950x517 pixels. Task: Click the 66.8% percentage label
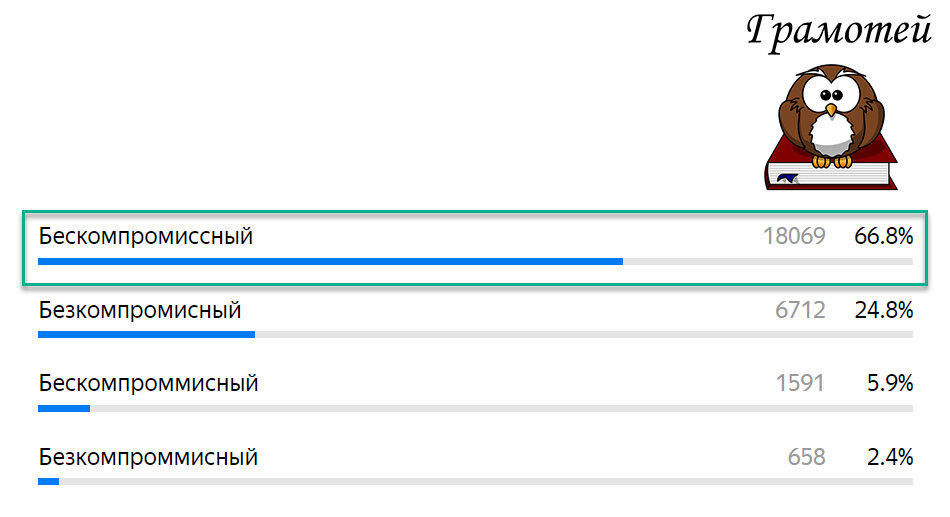pyautogui.click(x=883, y=237)
